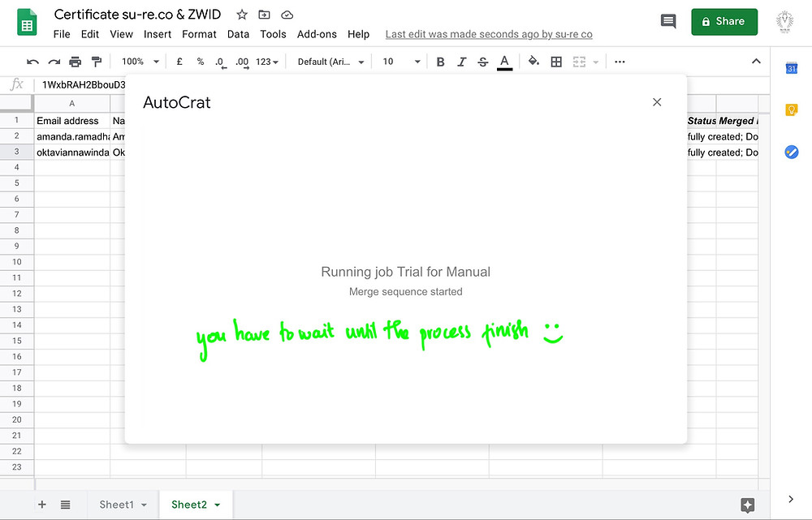Format cell as percent
The image size is (812, 520).
(201, 62)
